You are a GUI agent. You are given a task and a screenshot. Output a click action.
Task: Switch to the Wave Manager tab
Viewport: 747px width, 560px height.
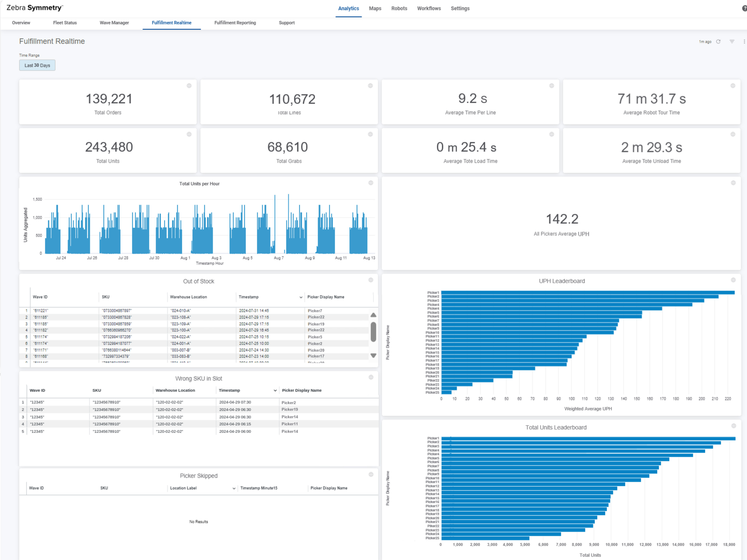(x=114, y=23)
